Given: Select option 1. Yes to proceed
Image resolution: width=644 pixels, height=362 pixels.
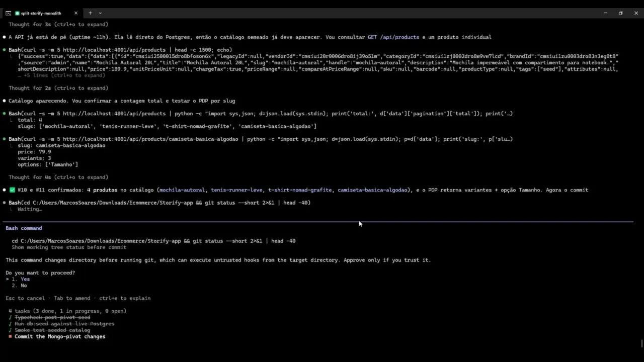Looking at the screenshot, I should [x=21, y=279].
